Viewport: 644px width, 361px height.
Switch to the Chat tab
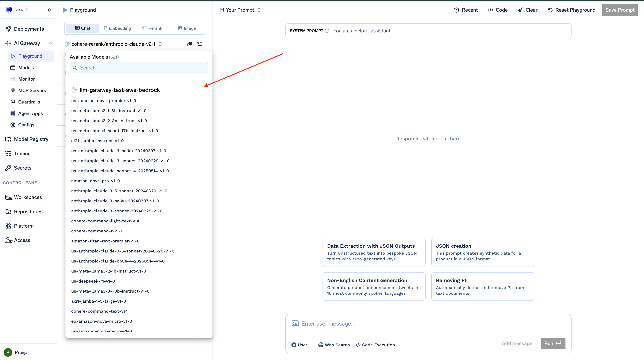(83, 28)
